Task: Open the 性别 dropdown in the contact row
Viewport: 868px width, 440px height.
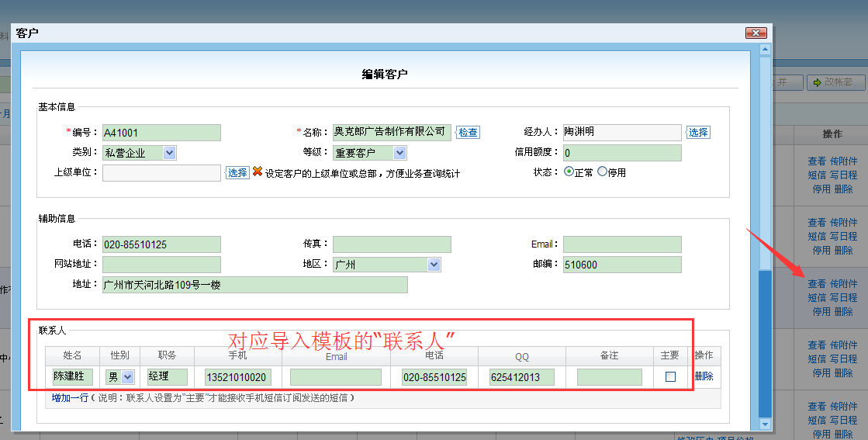Action: pyautogui.click(x=127, y=377)
